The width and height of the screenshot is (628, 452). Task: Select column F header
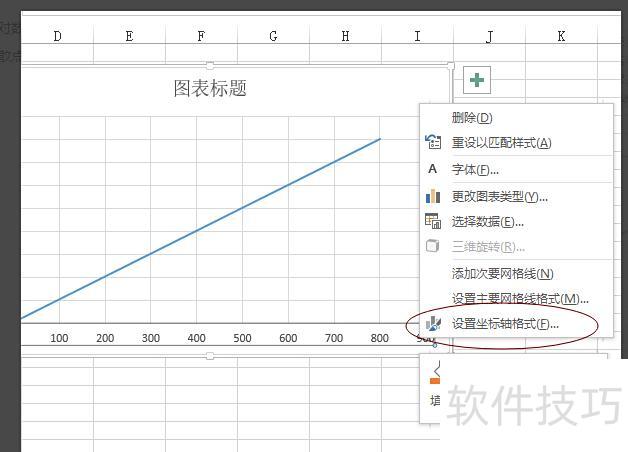201,36
